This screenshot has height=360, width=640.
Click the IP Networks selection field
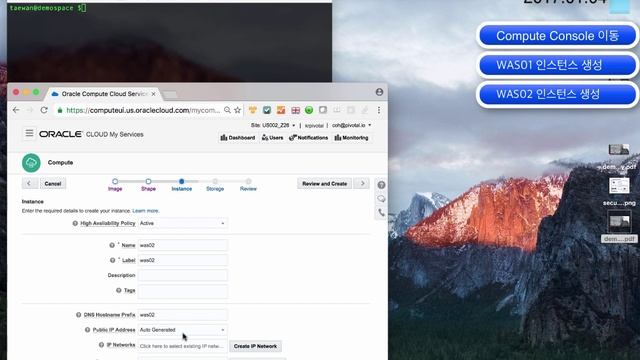(182, 346)
